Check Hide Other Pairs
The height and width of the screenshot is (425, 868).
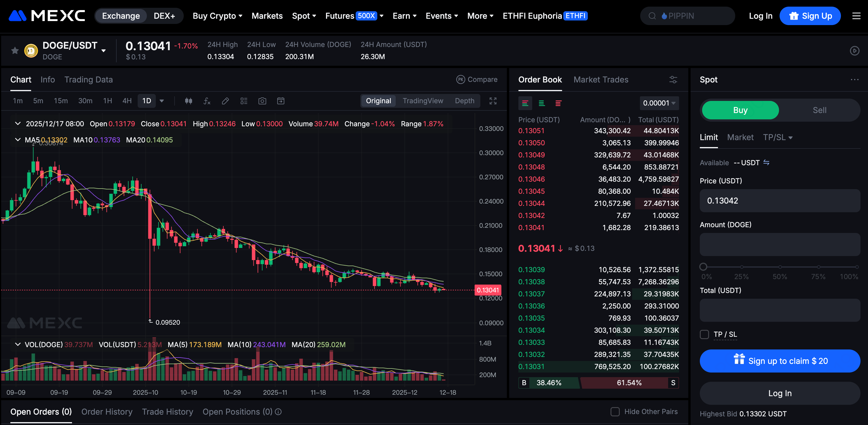(615, 411)
